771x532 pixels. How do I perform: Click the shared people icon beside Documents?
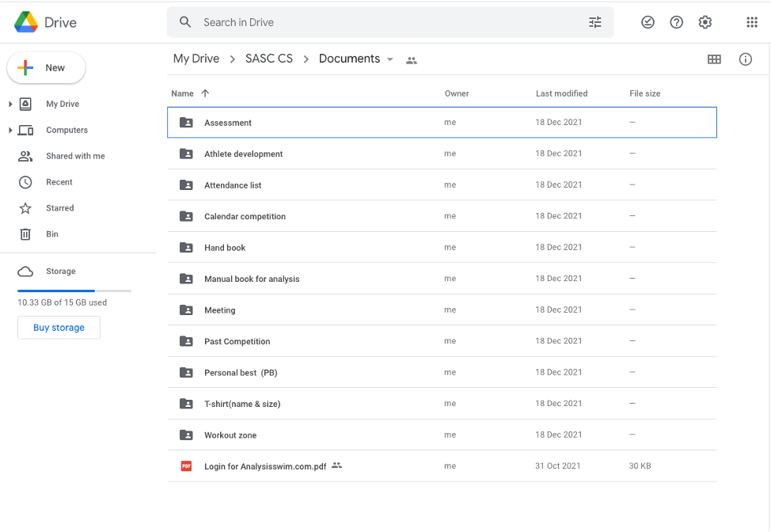pos(411,60)
